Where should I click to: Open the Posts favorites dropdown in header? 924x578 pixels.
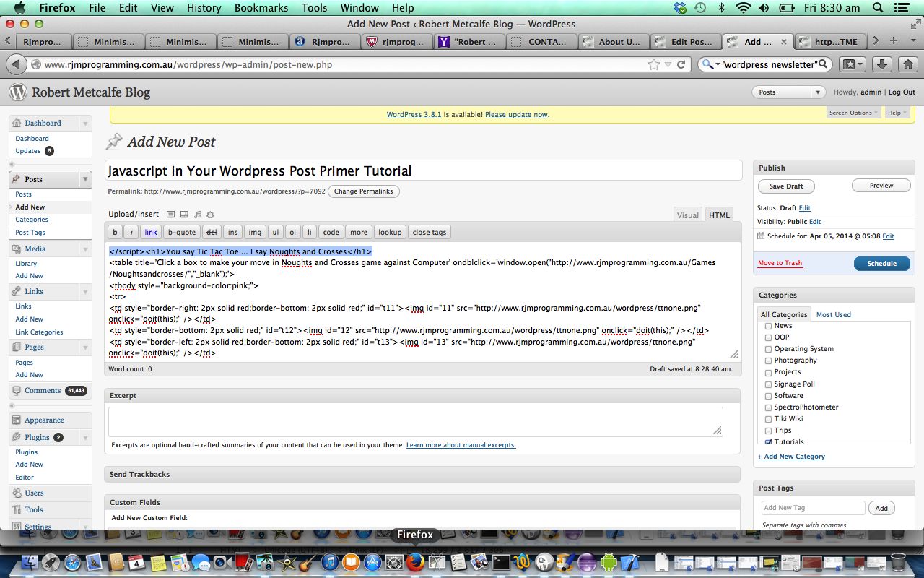pyautogui.click(x=818, y=92)
